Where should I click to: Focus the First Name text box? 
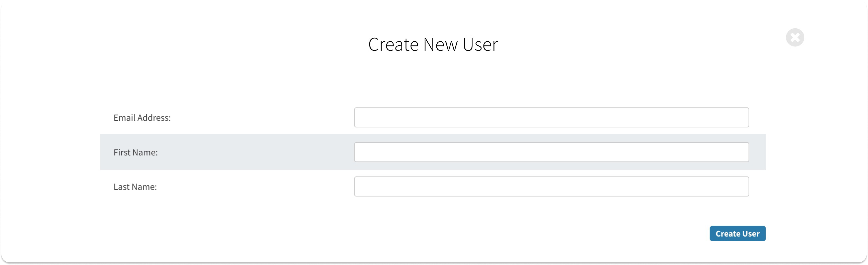point(551,152)
